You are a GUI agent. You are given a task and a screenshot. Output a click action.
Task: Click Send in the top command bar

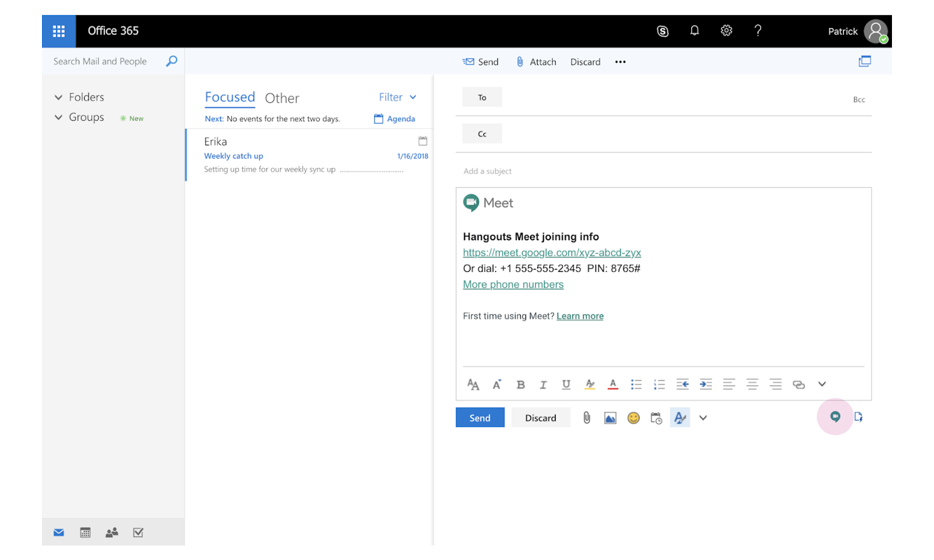pos(480,62)
